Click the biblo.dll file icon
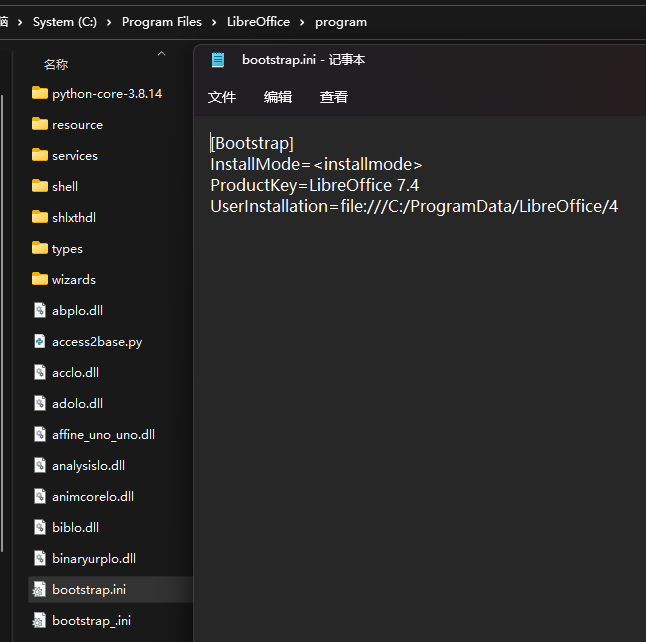 click(x=40, y=527)
